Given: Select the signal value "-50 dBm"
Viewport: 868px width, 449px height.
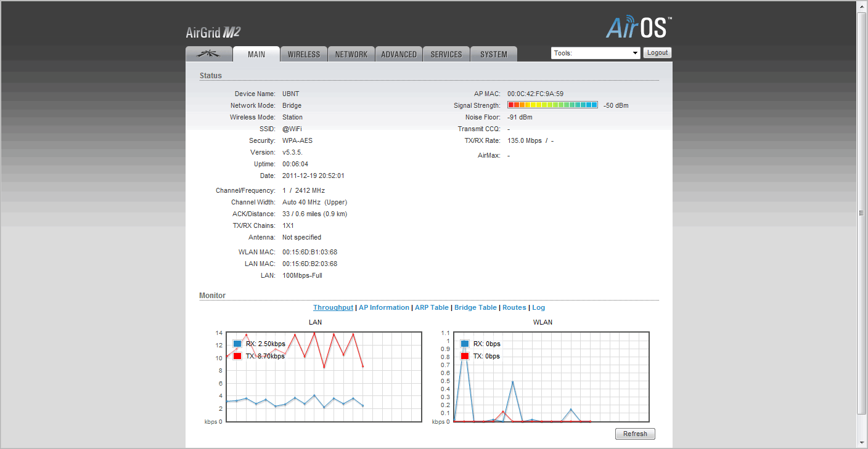Looking at the screenshot, I should pos(616,105).
